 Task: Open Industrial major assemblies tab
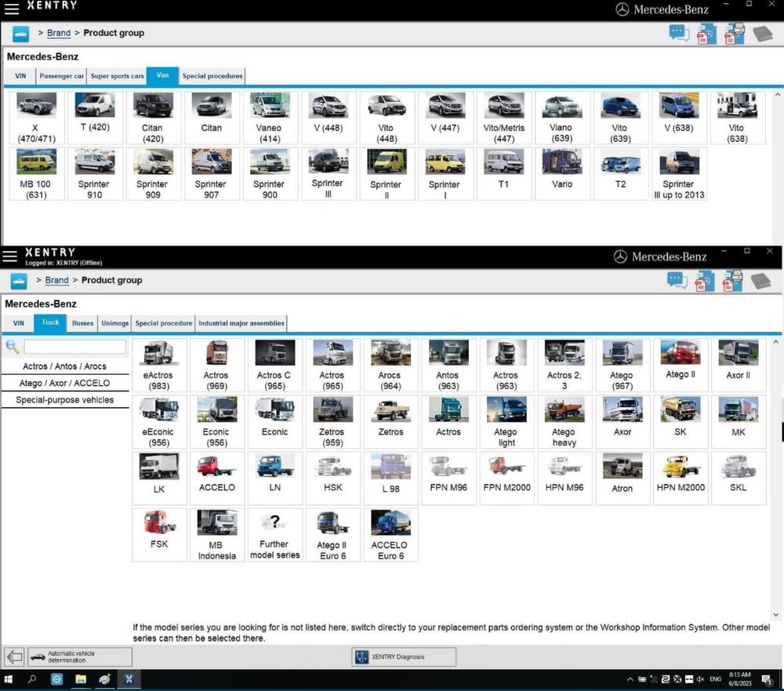tap(241, 323)
